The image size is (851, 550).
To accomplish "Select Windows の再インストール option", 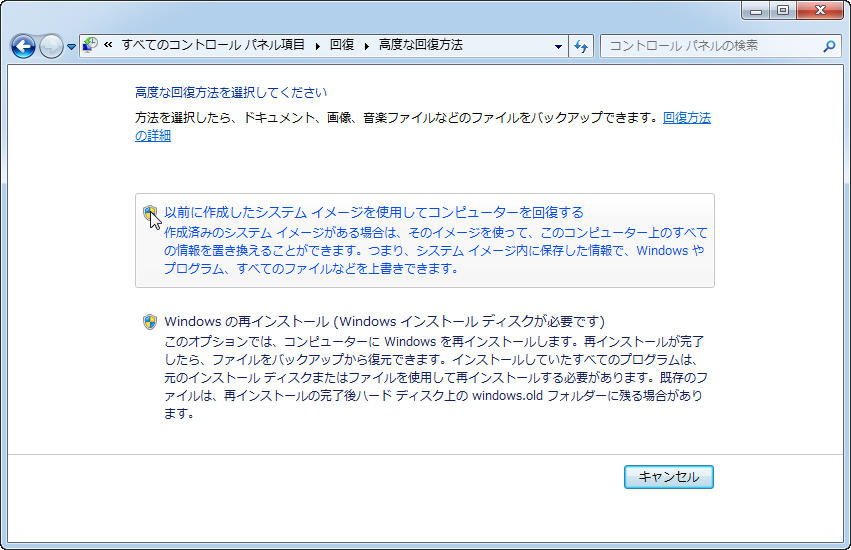I will [x=384, y=321].
